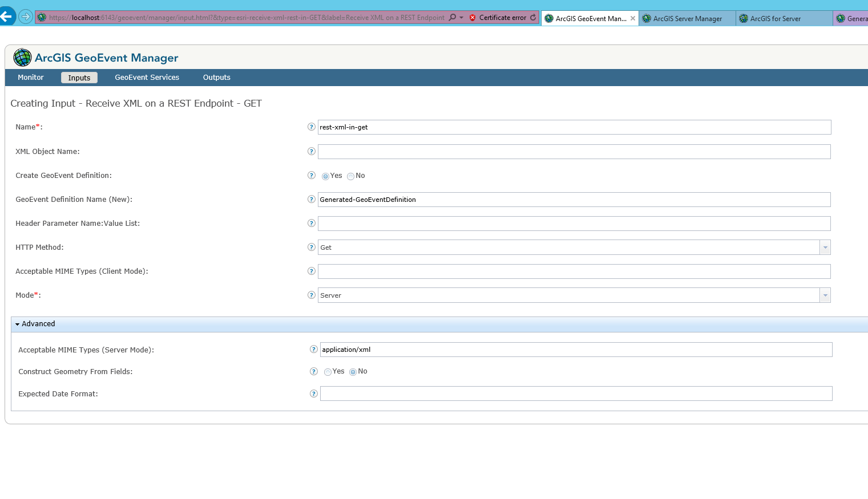The width and height of the screenshot is (868, 499).
Task: Open the Mode dropdown showing Server
Action: coord(825,295)
